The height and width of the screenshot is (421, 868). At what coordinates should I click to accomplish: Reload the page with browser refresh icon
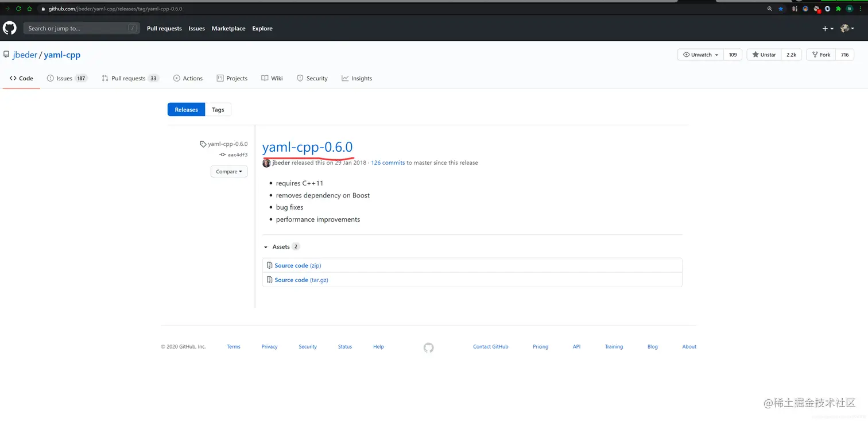point(18,9)
